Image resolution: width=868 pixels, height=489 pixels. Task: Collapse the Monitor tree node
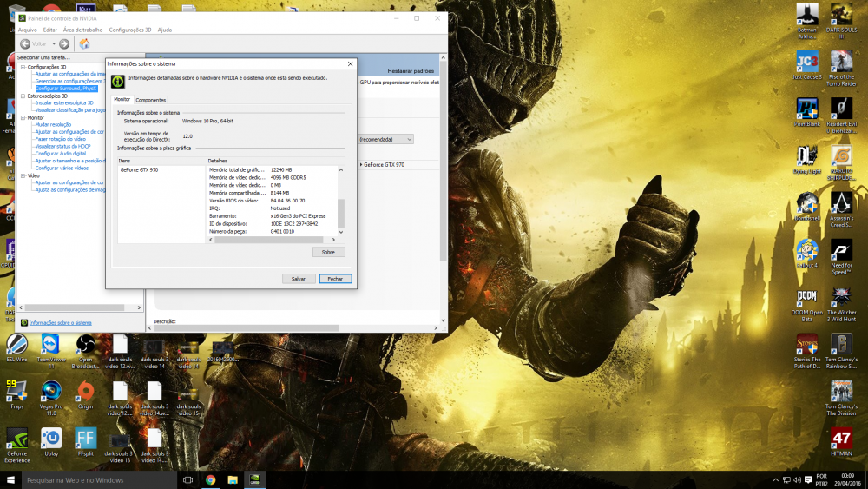point(23,117)
